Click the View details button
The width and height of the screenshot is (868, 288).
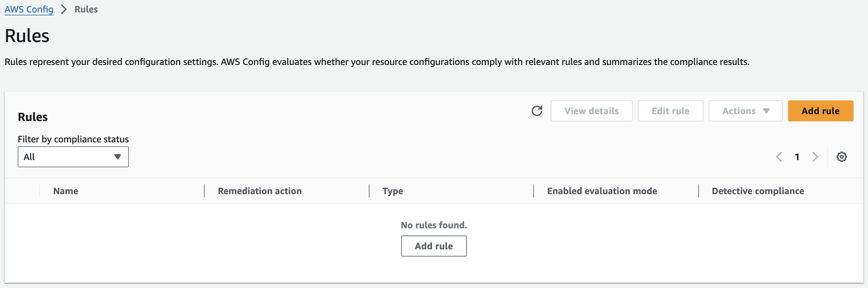click(591, 111)
